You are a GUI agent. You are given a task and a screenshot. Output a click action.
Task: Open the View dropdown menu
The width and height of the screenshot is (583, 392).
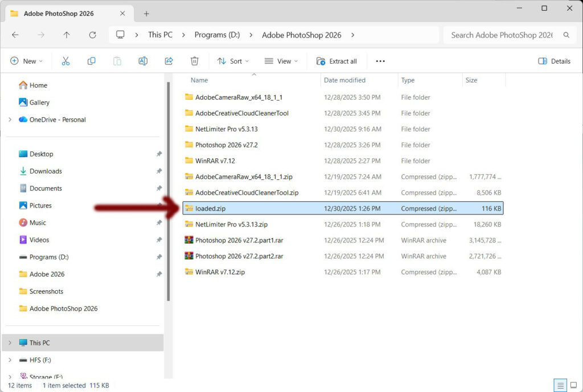point(281,61)
